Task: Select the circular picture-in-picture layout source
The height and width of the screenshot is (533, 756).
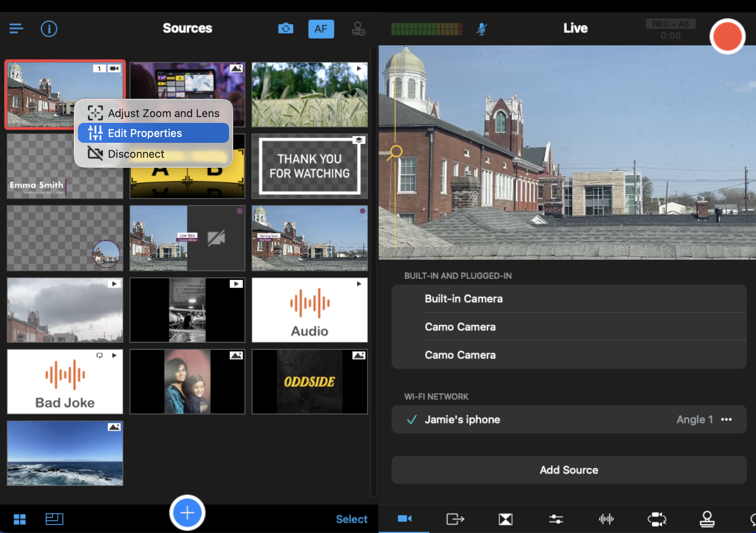Action: coord(65,238)
